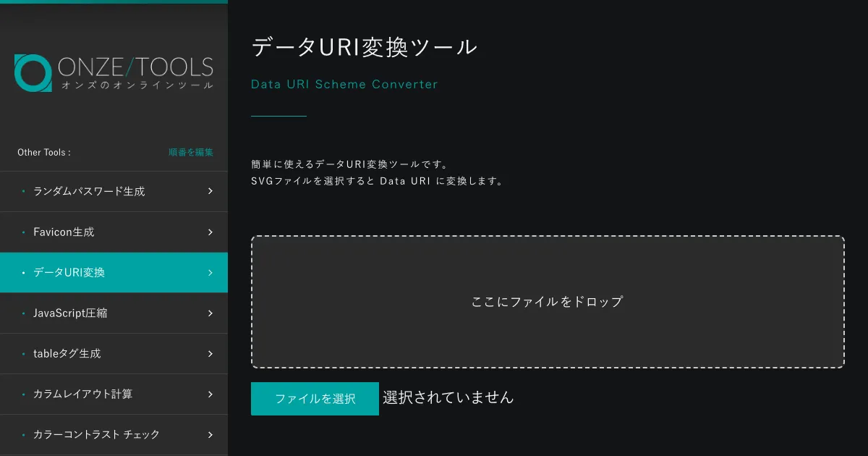This screenshot has width=868, height=456.
Task: Click the arrow next to JavaScript圧縮
Action: click(210, 313)
